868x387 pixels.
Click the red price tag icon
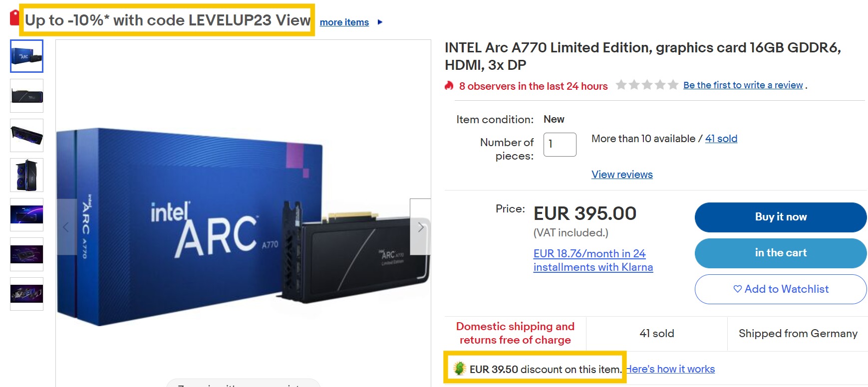14,18
